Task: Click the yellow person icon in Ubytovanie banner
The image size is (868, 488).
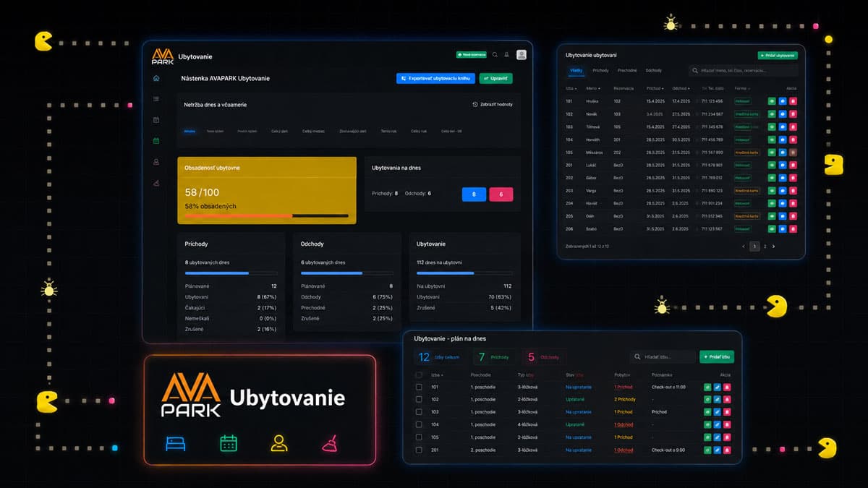Action: (x=279, y=443)
